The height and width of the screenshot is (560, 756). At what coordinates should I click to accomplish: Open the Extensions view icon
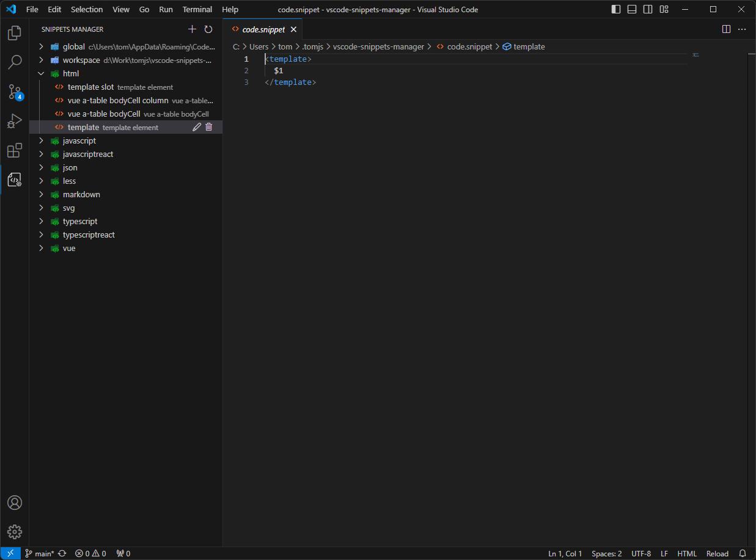click(15, 150)
